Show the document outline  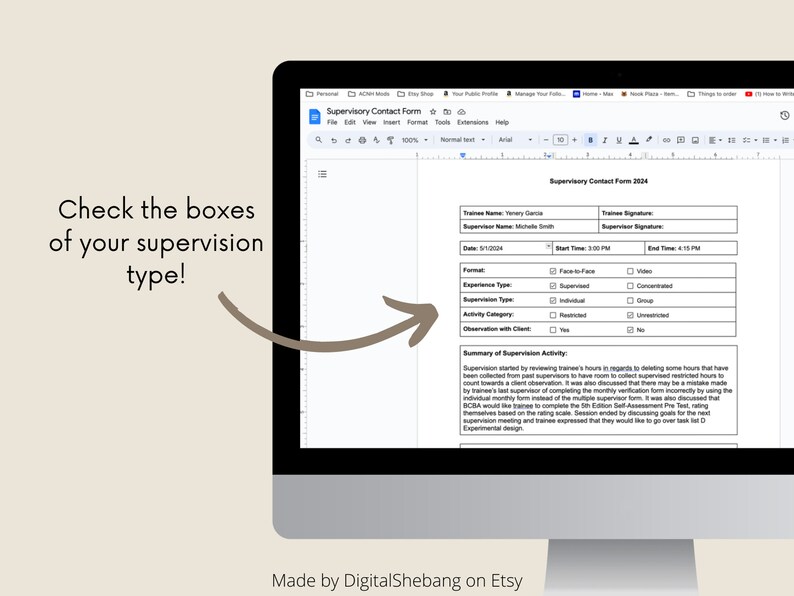(322, 174)
